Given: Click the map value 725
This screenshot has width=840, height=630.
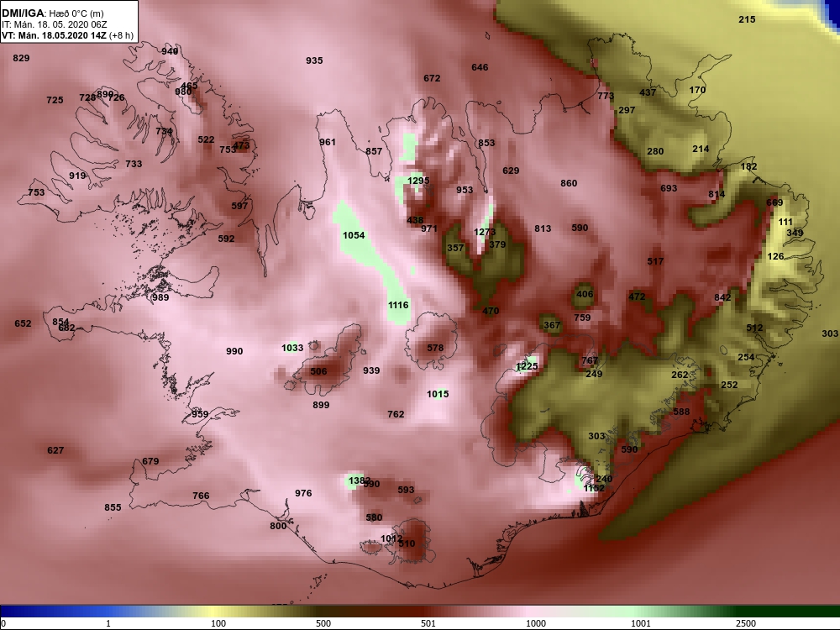Looking at the screenshot, I should 55,100.
